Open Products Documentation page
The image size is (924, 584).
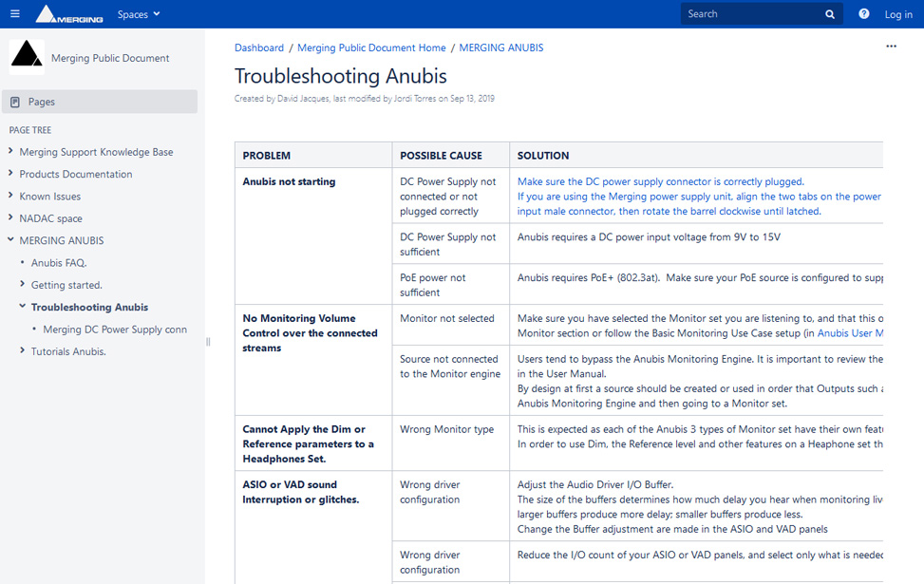75,174
